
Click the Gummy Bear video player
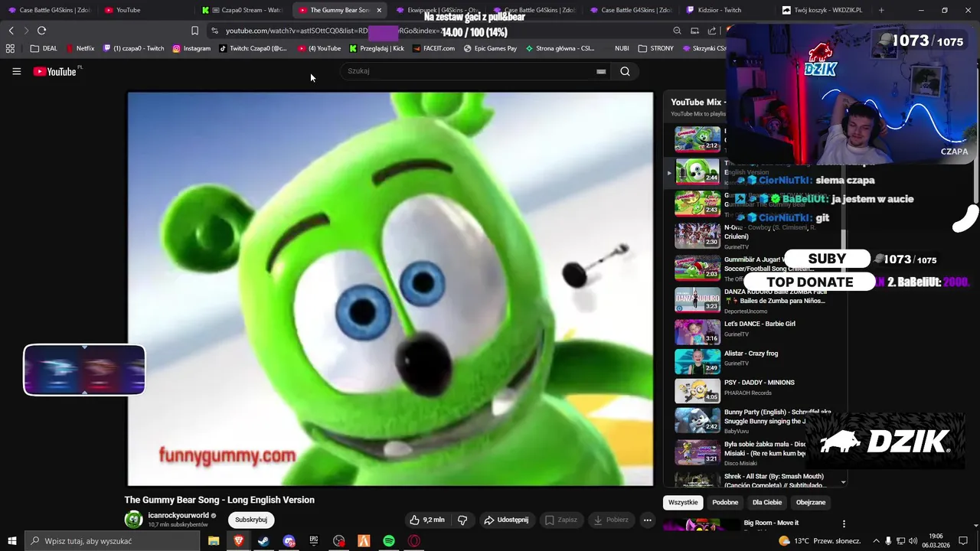pos(390,289)
